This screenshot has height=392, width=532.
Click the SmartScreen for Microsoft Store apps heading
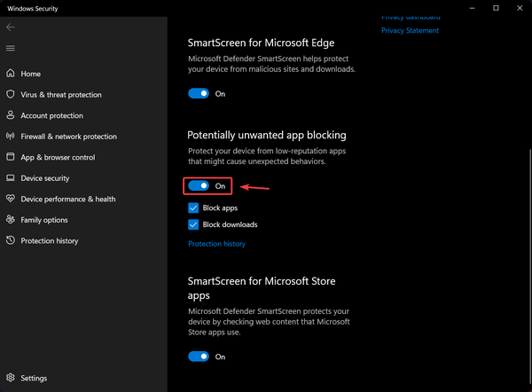pyautogui.click(x=262, y=288)
